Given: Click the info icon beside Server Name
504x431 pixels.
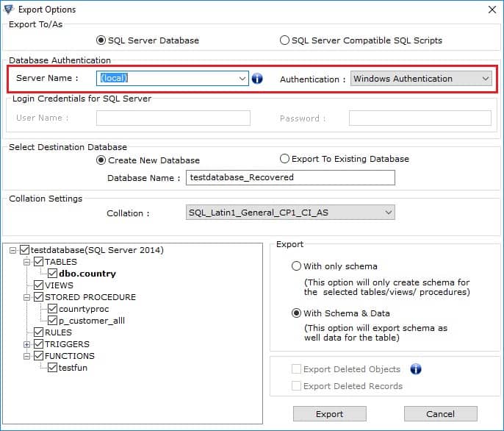Looking at the screenshot, I should click(x=257, y=78).
